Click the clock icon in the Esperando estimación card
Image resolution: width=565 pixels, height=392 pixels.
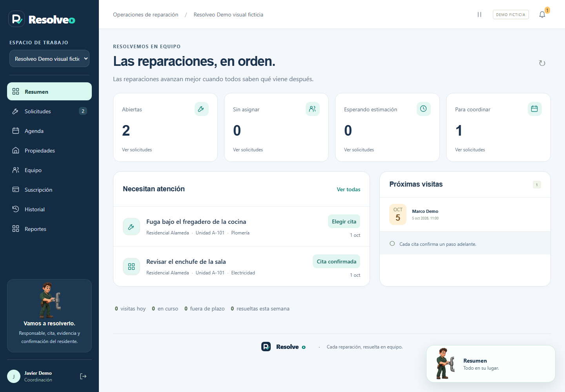(x=423, y=109)
